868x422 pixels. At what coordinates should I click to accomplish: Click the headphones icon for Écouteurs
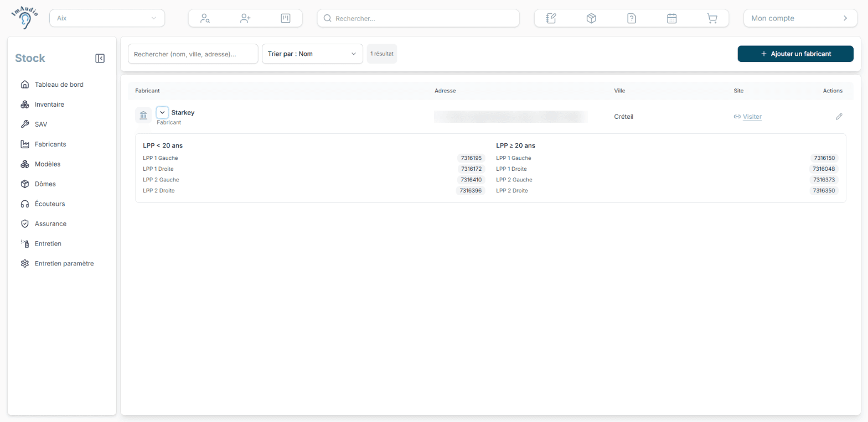point(24,204)
